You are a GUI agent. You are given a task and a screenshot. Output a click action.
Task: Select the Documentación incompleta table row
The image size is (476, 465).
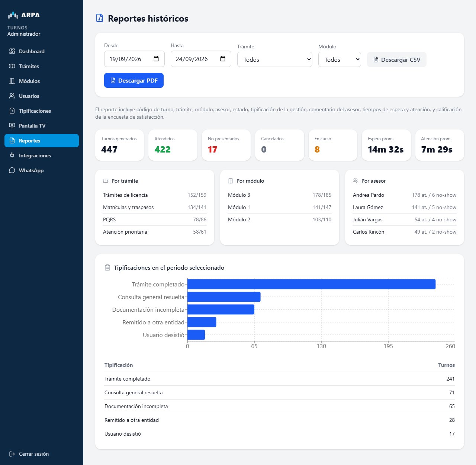280,406
